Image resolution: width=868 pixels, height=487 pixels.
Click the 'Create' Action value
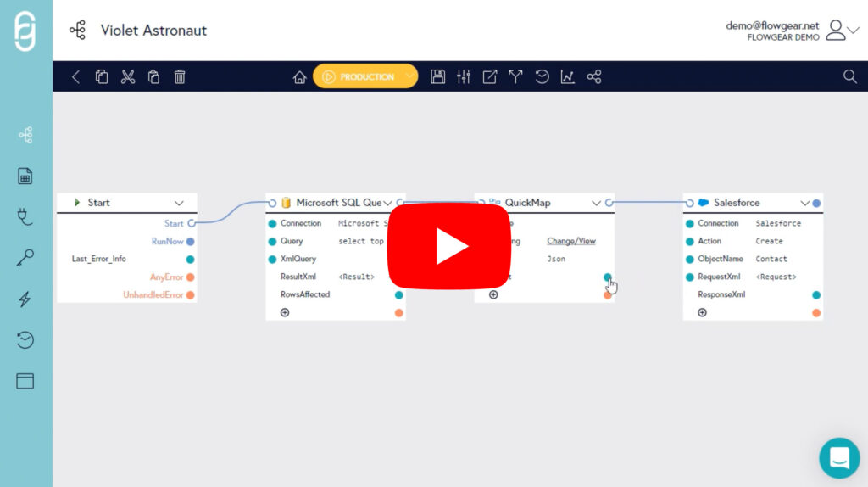click(x=769, y=241)
